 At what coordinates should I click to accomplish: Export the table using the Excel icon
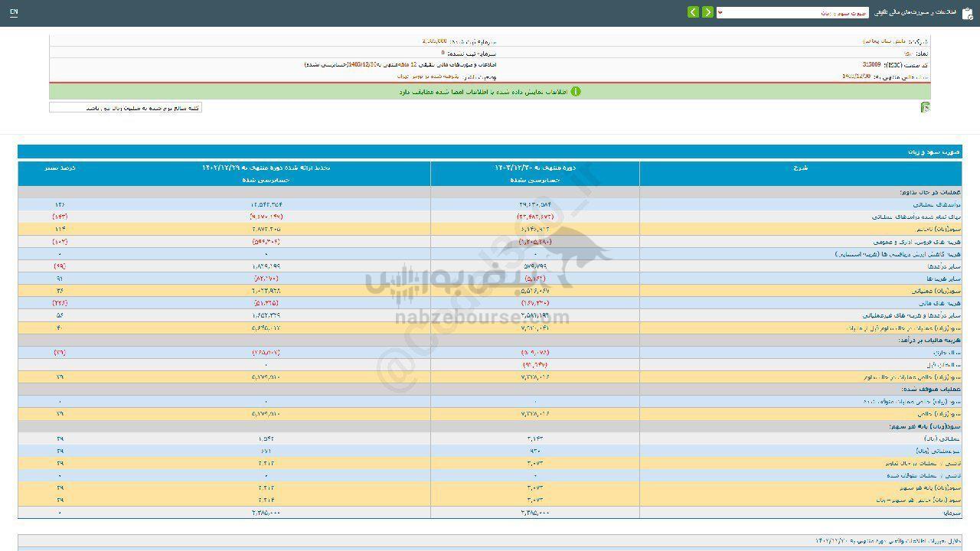pos(926,108)
